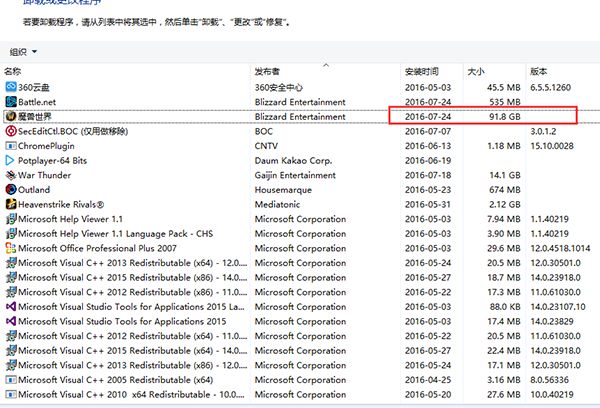Click the 91.8 GB size value

[505, 116]
